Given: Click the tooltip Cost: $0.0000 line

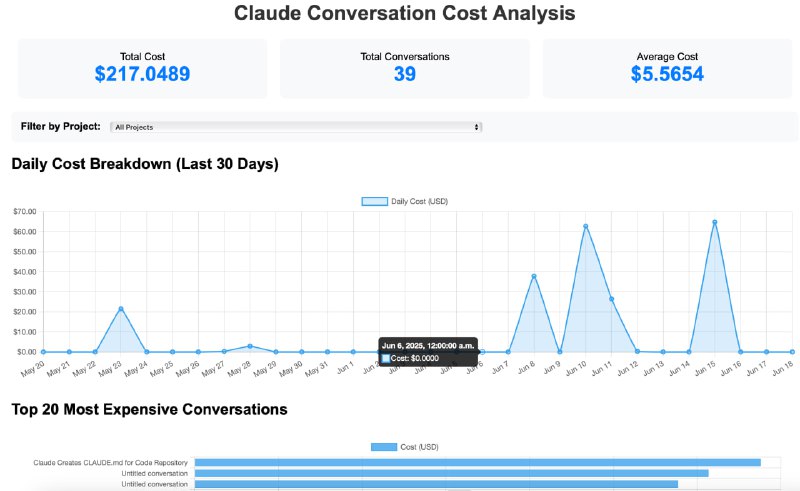Looking at the screenshot, I should (415, 358).
